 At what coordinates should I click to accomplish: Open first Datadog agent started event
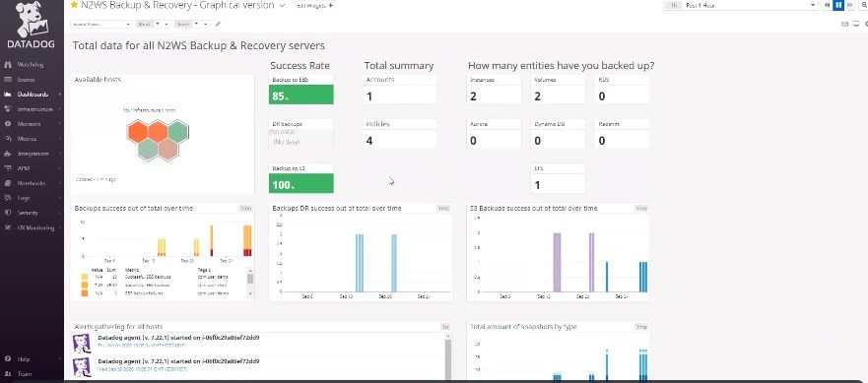(178, 338)
